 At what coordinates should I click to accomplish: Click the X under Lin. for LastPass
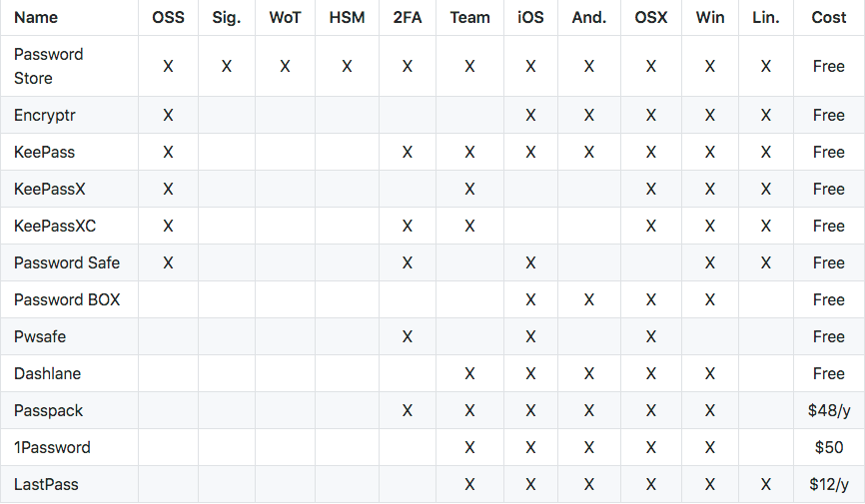point(766,485)
